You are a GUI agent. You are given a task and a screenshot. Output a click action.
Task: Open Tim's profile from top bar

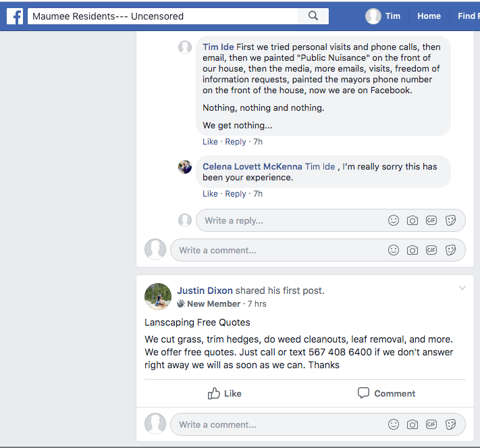pos(383,16)
